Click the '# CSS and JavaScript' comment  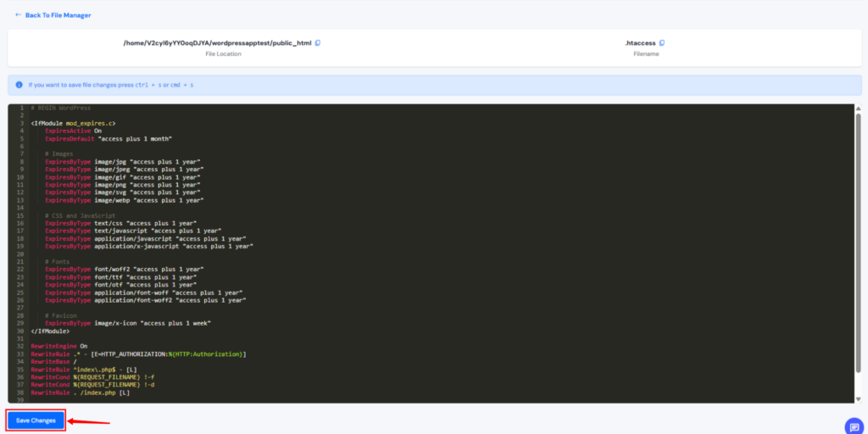click(x=81, y=215)
